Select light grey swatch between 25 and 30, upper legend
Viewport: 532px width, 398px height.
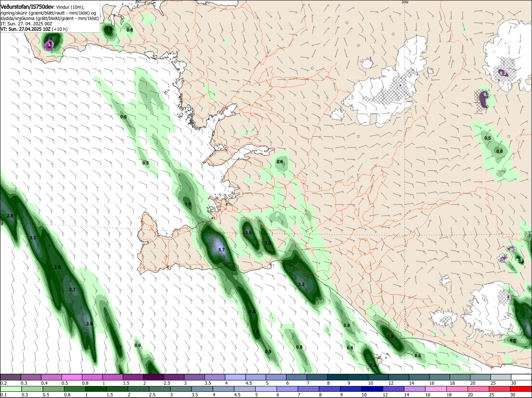[501, 377]
